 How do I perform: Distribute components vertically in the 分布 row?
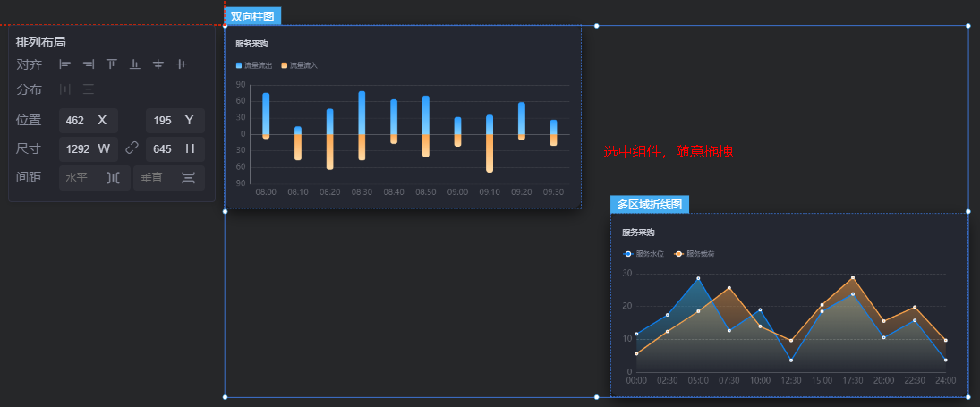coord(88,89)
